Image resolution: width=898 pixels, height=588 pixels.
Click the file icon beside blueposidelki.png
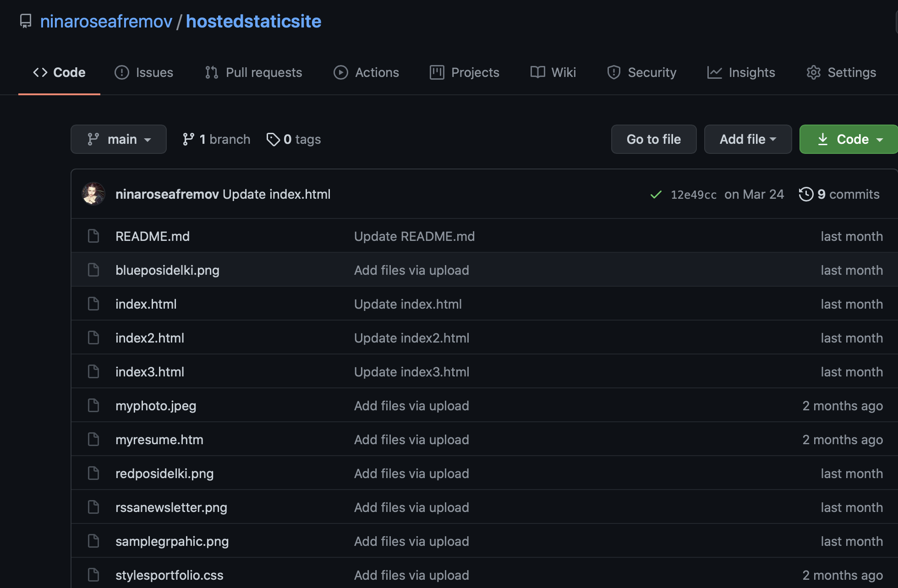tap(93, 270)
